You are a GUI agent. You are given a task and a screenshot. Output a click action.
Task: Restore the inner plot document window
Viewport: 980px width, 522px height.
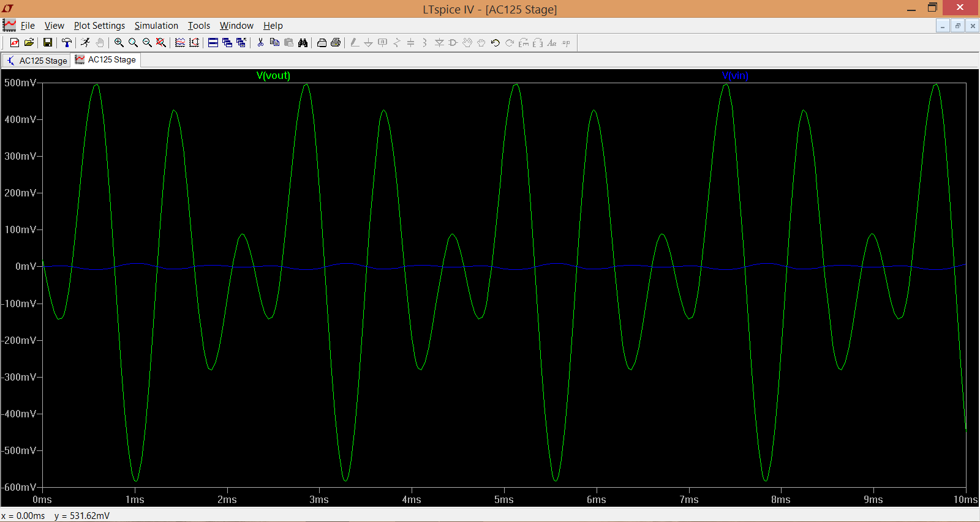click(x=958, y=26)
